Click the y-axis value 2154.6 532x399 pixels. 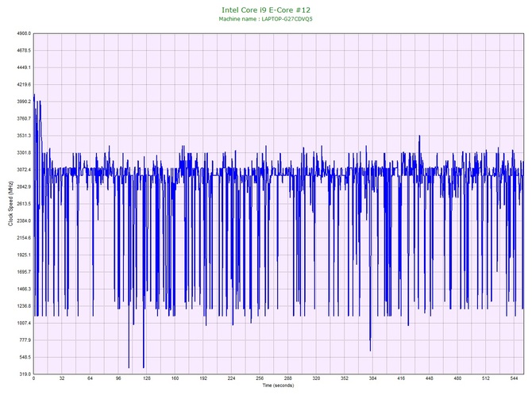pos(24,238)
